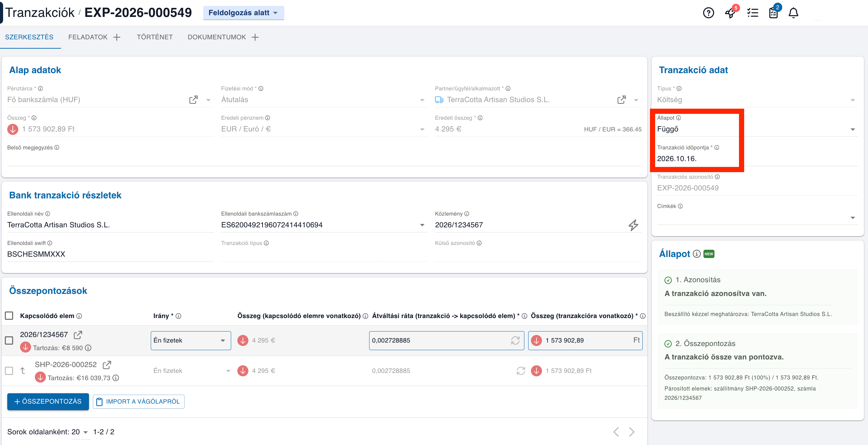Open invoice 2026/1234567 external link
Screen dimensions: 868x445
pos(78,335)
